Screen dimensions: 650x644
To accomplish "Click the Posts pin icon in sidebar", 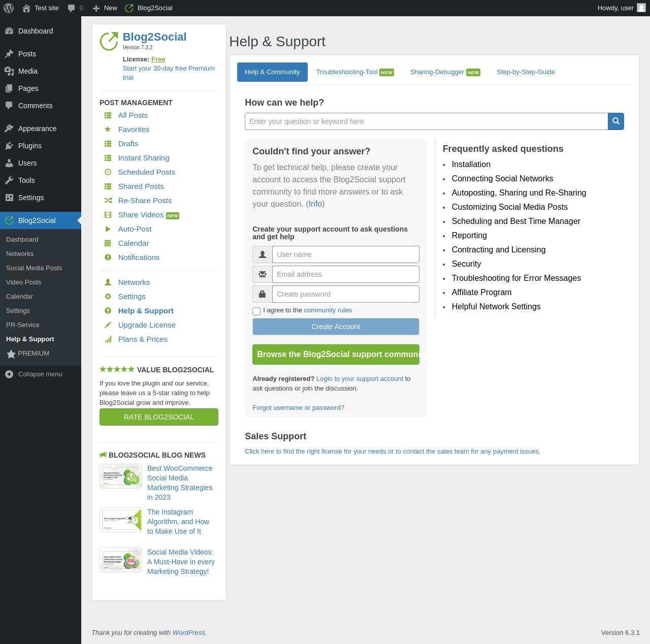I will point(9,54).
